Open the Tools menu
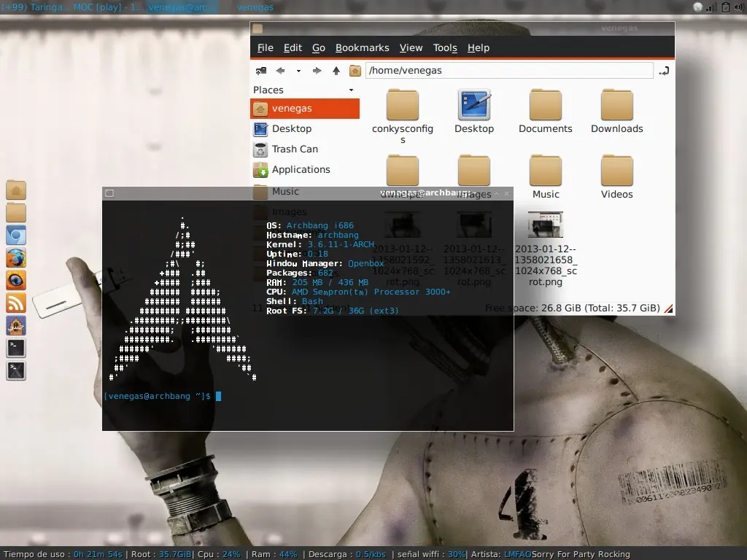Image resolution: width=747 pixels, height=560 pixels. pos(445,47)
